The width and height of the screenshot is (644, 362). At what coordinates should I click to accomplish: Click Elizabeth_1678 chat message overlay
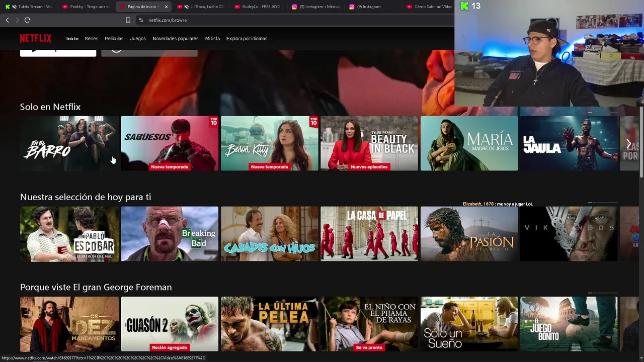tap(498, 204)
